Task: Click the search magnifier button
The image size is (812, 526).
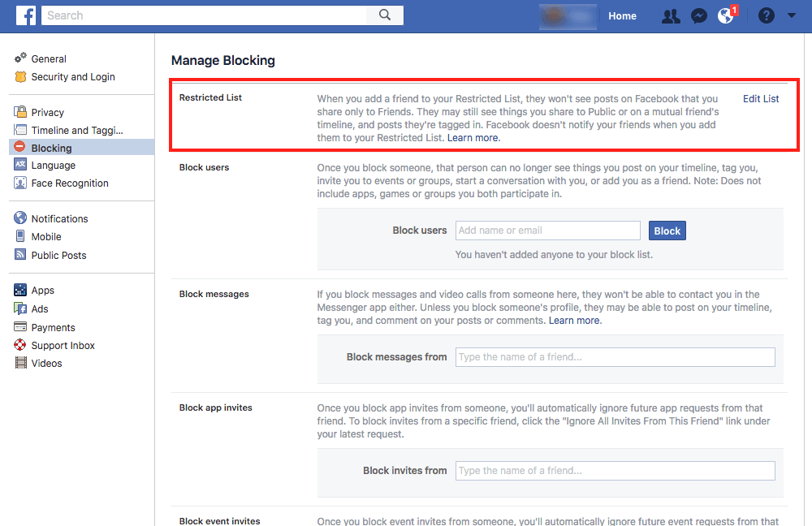Action: coord(385,15)
